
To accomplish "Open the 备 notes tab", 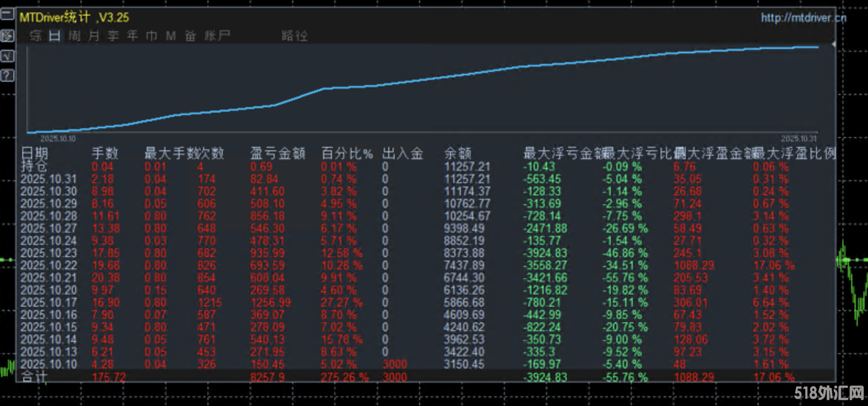I will pyautogui.click(x=190, y=36).
